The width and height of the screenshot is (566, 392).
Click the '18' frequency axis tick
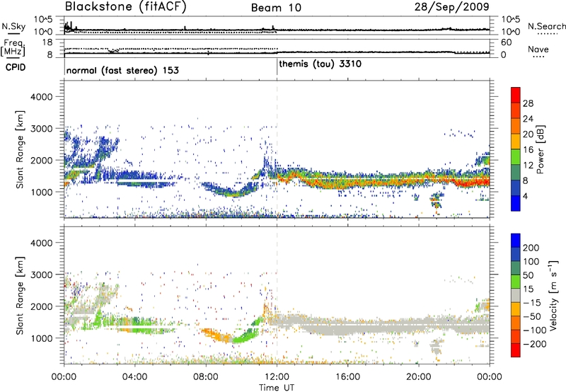(47, 42)
